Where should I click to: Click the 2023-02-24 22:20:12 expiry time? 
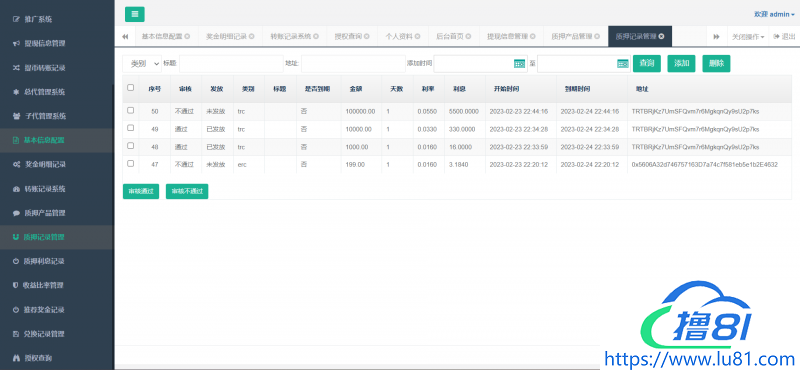point(589,164)
